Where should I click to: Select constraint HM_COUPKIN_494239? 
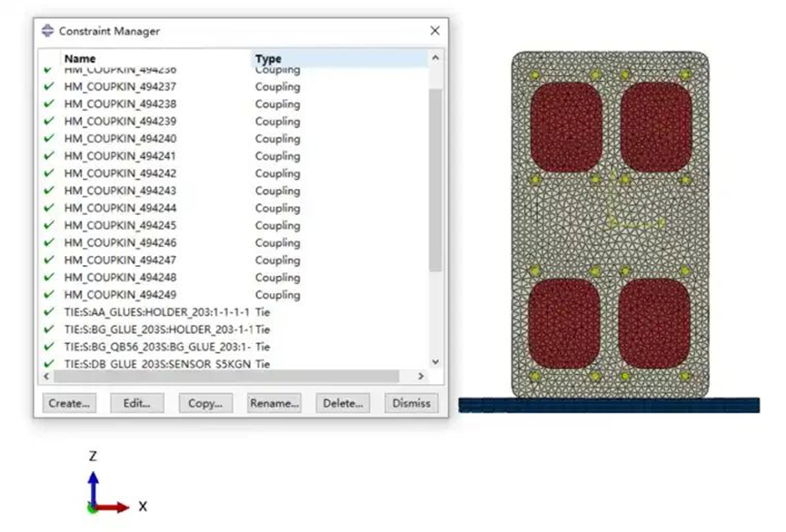pos(120,122)
